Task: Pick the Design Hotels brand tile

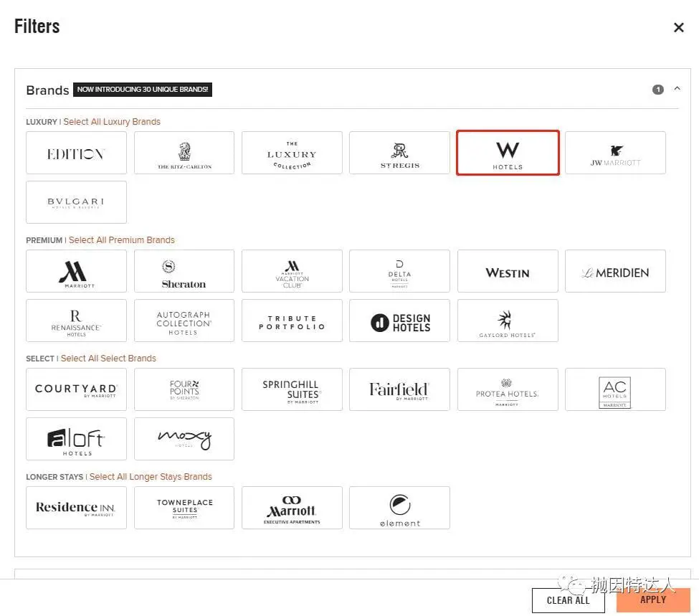Action: (x=399, y=321)
